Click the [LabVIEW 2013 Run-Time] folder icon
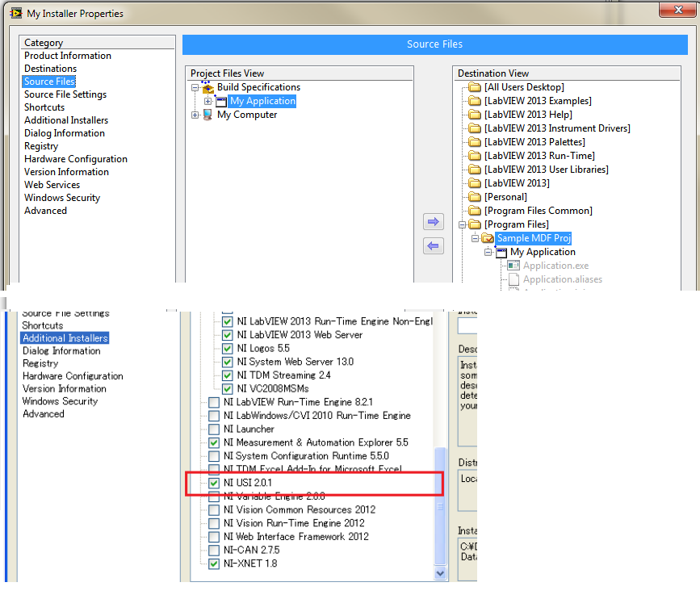Image resolution: width=700 pixels, height=595 pixels. tap(475, 156)
